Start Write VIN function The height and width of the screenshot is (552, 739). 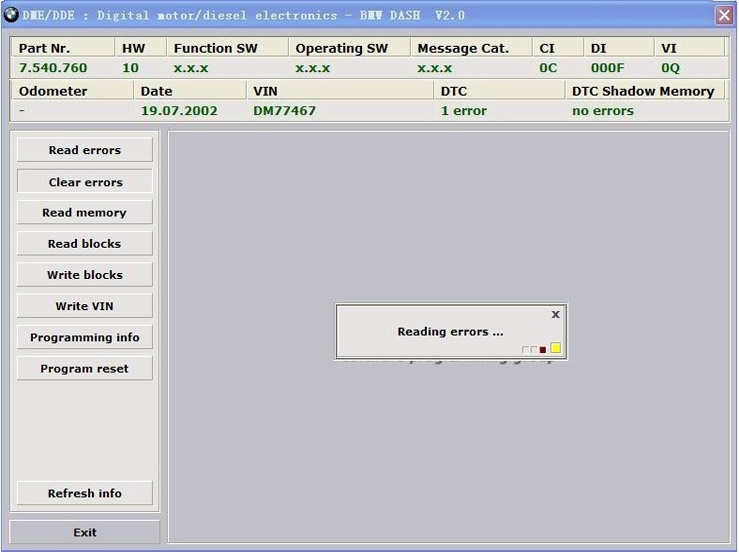(85, 306)
